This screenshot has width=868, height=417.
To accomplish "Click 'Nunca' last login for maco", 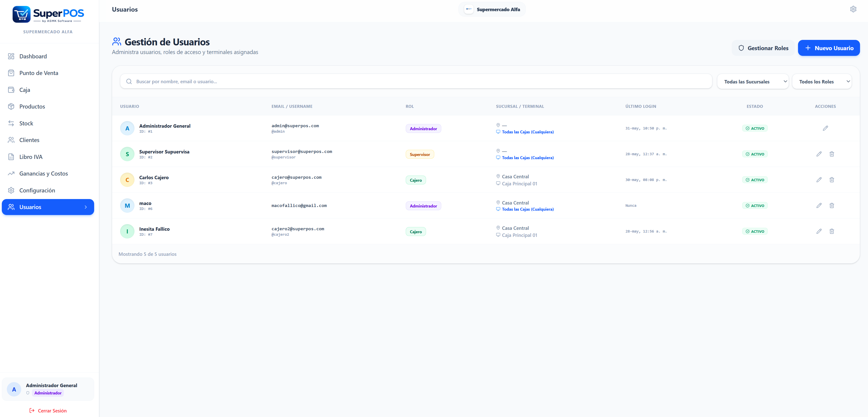I will pos(631,206).
